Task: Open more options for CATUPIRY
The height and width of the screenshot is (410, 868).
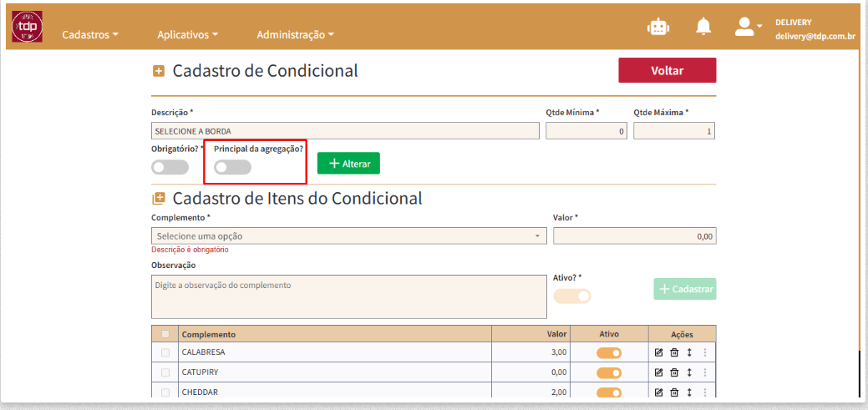Action: [705, 372]
